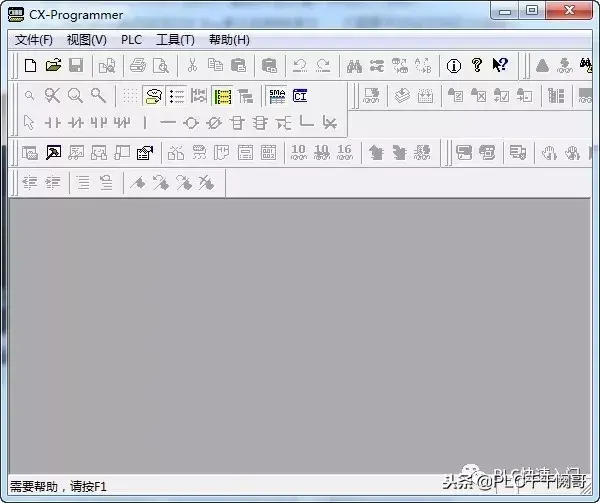Select the vertical line tool
600x503 pixels.
click(x=145, y=123)
